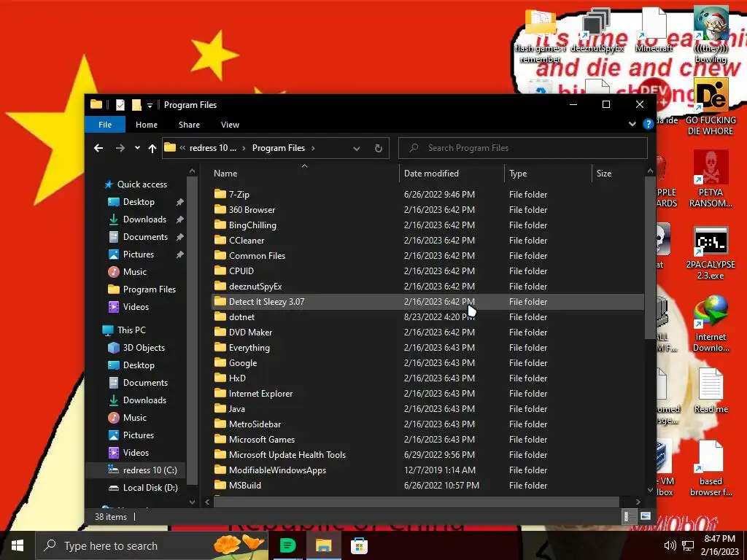Select the deeznutSpyEx folder in list
Viewport: 747px width, 560px height.
(255, 286)
